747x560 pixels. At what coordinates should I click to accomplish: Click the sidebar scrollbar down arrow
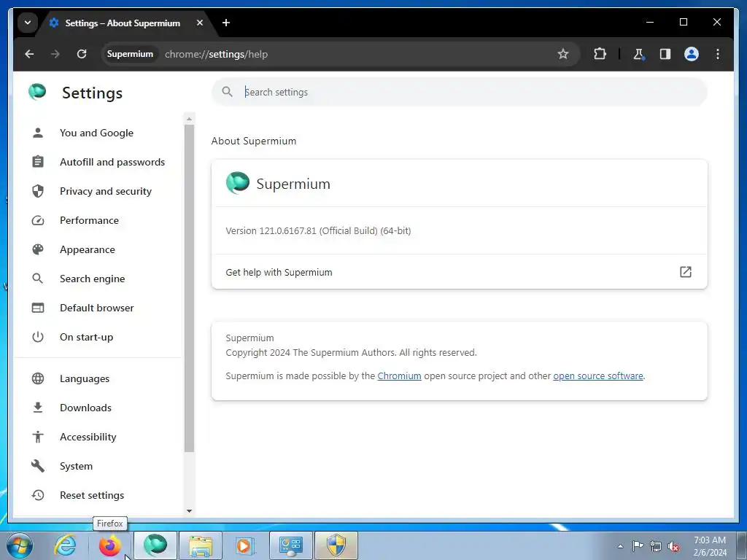189,511
